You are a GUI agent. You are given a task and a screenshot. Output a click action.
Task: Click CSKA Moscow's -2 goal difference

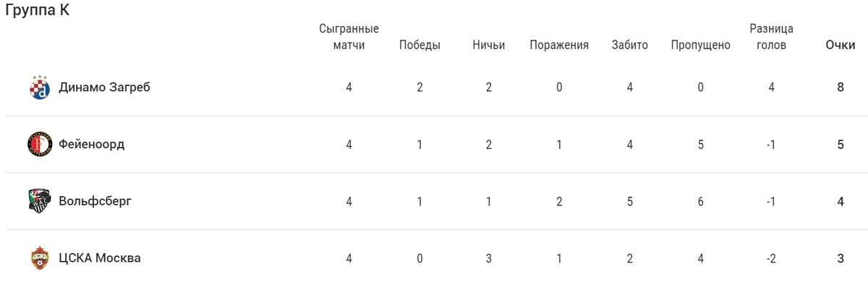pos(771,258)
